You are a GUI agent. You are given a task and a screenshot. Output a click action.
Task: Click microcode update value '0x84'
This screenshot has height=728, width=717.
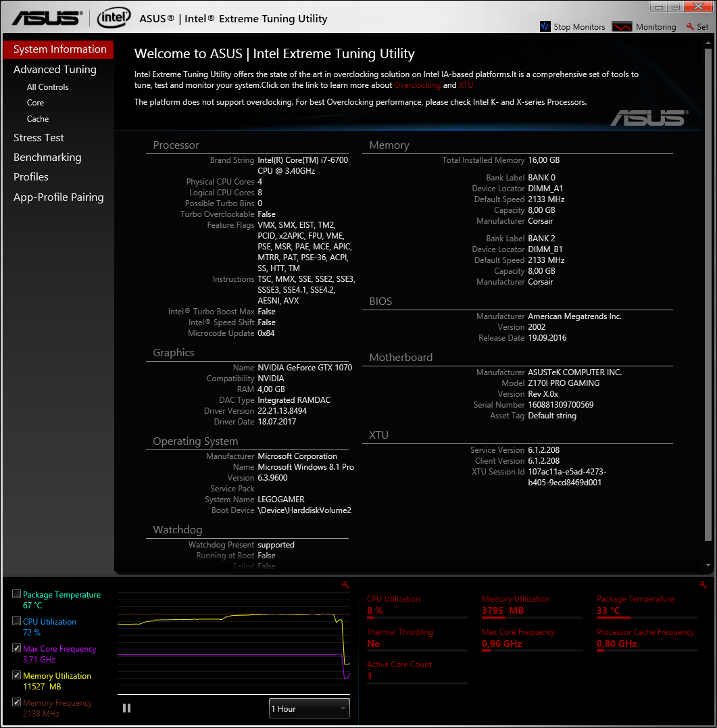click(x=266, y=333)
